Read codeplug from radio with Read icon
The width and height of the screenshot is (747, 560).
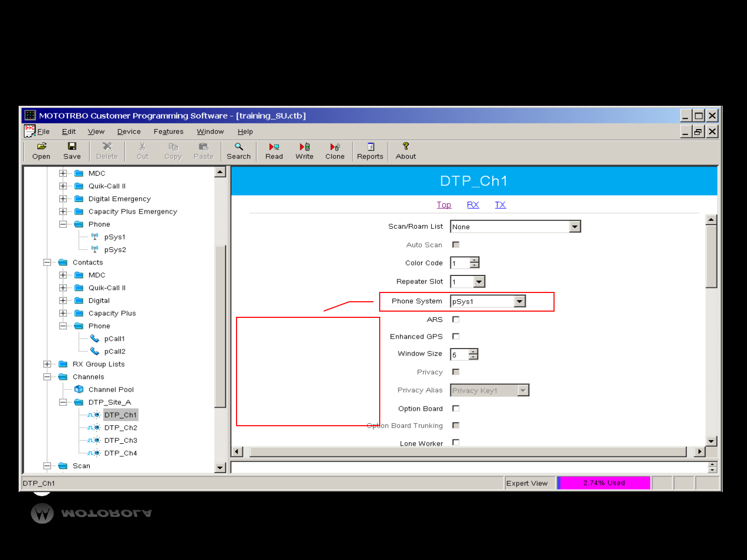tap(274, 151)
